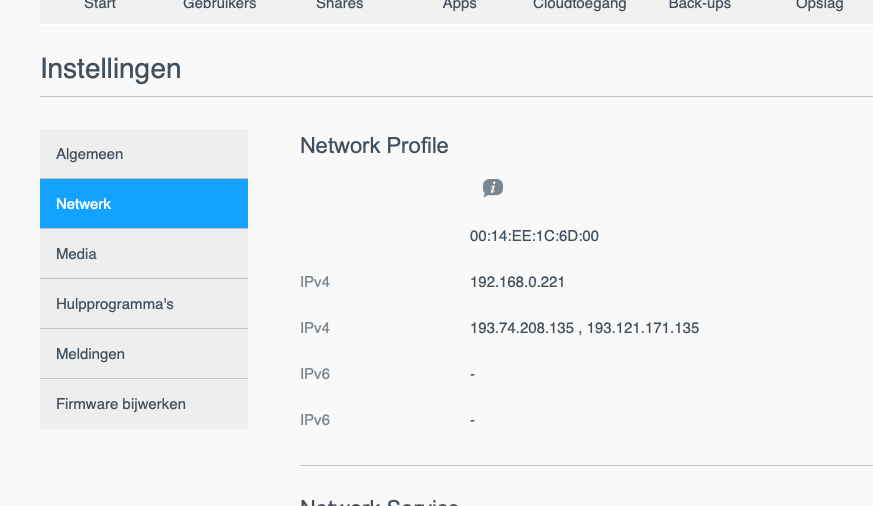The image size is (873, 506).
Task: Select the Algemeen settings tab
Action: point(144,154)
